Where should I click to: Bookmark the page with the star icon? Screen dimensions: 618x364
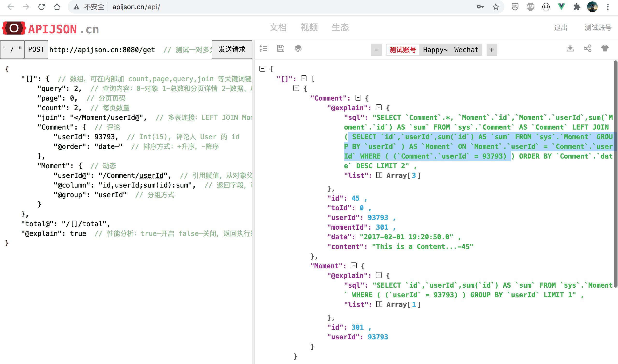pos(496,7)
